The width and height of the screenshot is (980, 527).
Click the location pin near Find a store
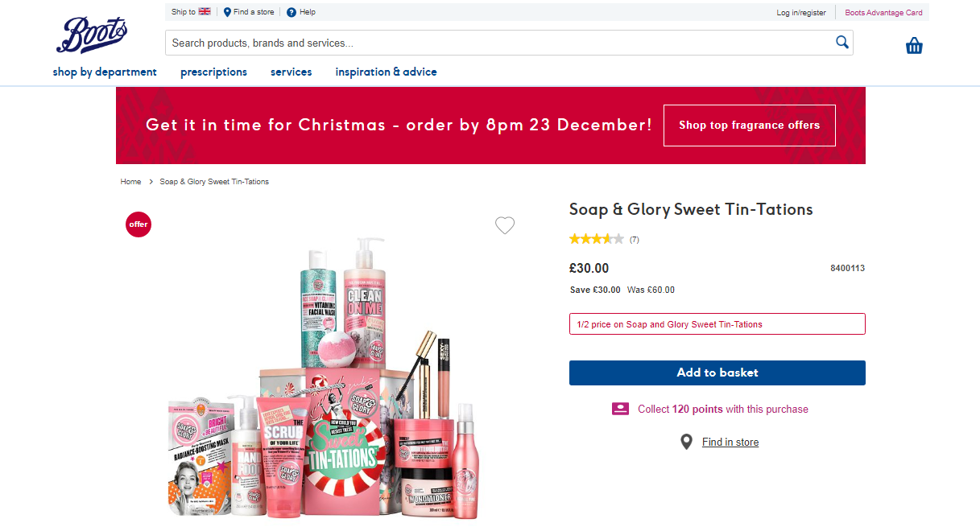click(227, 12)
